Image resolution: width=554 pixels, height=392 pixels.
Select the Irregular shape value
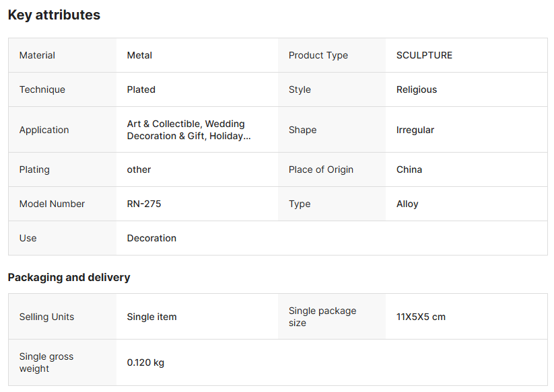point(415,130)
